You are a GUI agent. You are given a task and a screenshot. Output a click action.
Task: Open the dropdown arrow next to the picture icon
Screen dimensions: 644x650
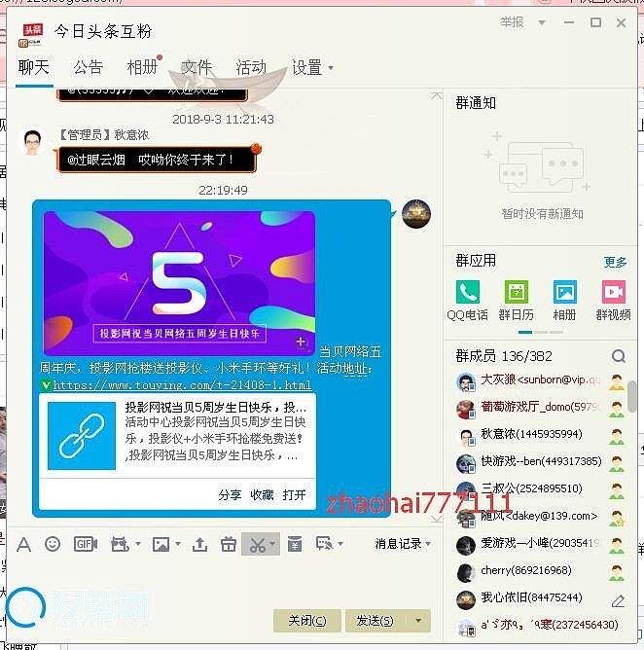[x=178, y=544]
